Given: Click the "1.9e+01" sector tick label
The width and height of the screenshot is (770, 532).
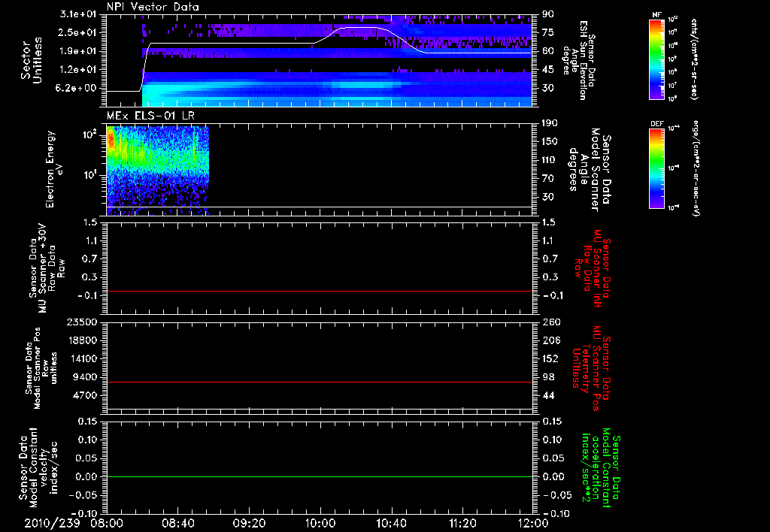Looking at the screenshot, I should (78, 51).
